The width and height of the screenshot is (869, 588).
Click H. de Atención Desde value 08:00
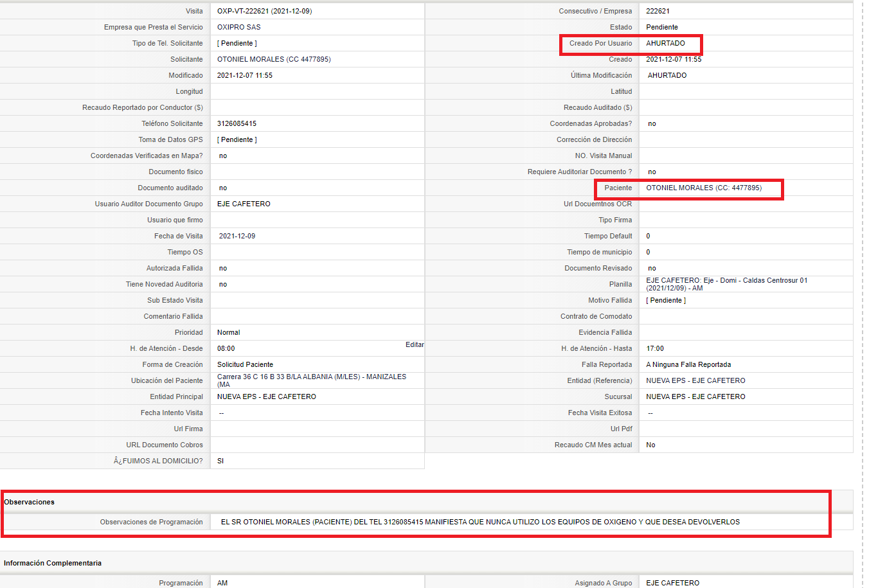(x=226, y=348)
